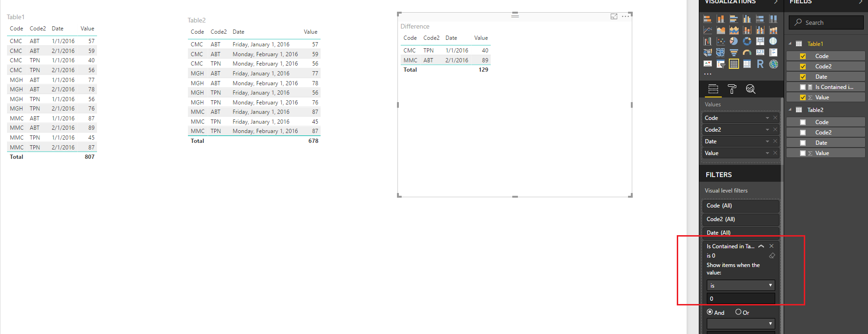
Task: Expand the Code (All) filter card
Action: point(741,206)
